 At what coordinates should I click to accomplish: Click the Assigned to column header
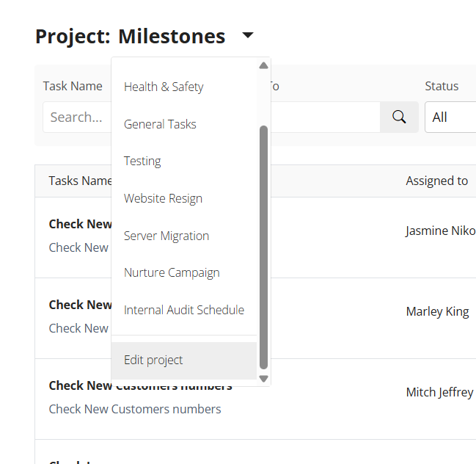(x=436, y=181)
